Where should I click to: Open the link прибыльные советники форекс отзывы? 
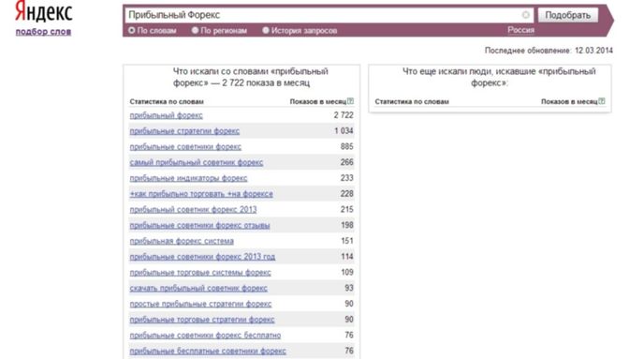click(x=199, y=225)
